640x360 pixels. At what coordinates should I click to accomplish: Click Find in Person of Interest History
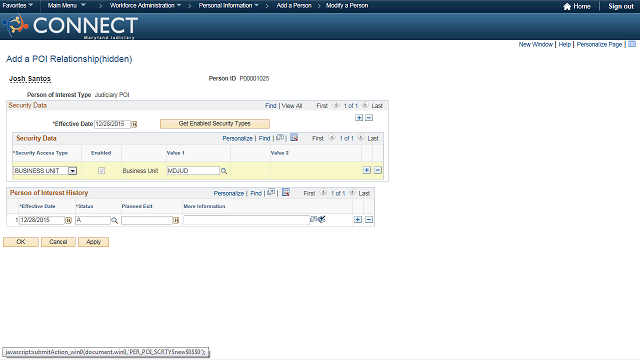[256, 193]
